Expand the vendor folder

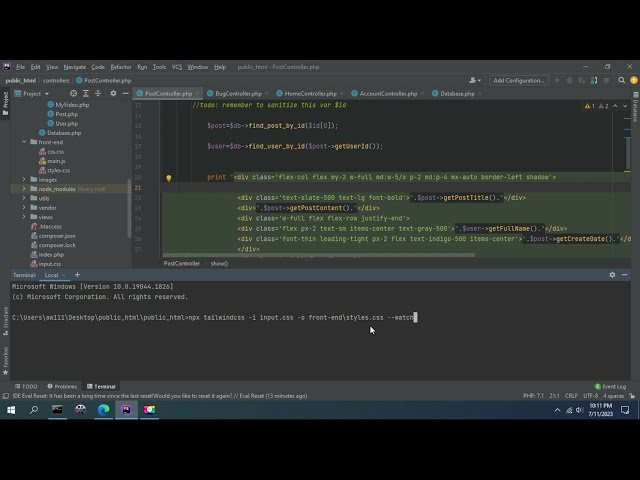[x=24, y=207]
